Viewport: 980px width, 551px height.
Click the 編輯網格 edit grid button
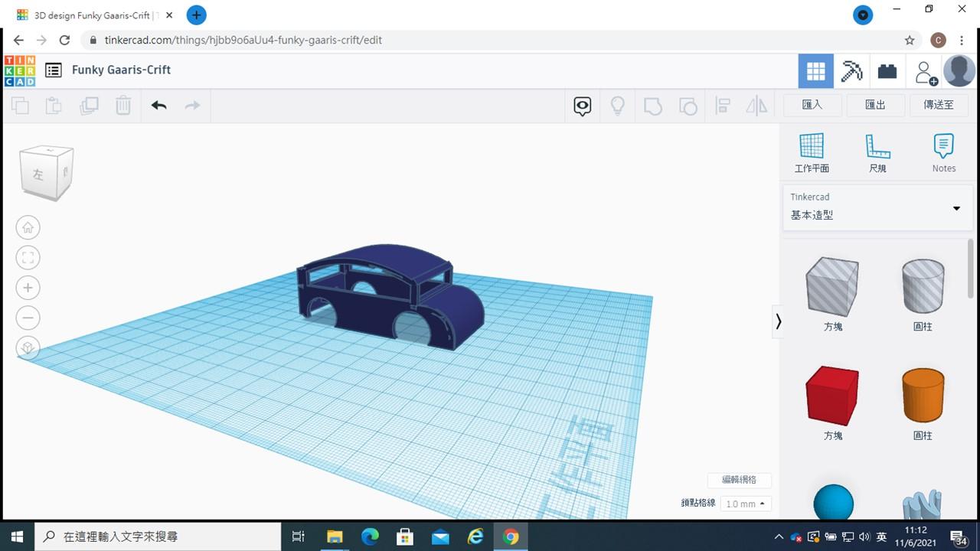coord(739,480)
